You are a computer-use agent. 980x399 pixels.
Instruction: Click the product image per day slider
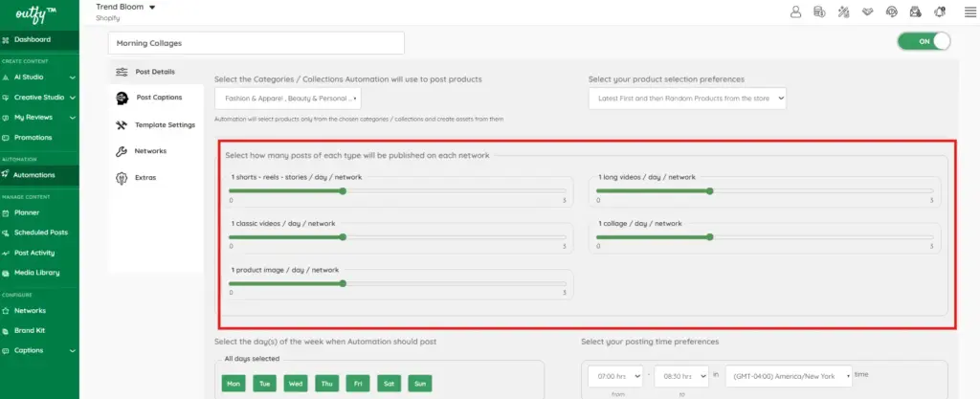click(397, 283)
